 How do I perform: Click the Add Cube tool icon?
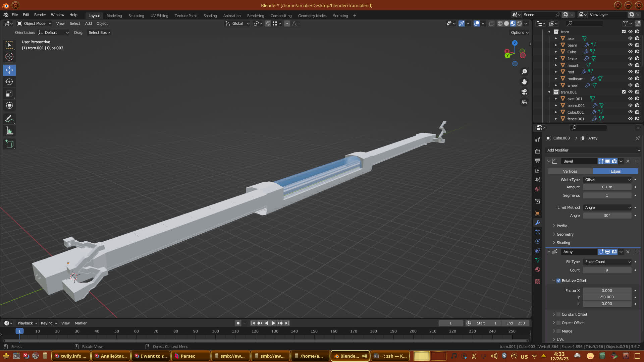click(x=9, y=144)
